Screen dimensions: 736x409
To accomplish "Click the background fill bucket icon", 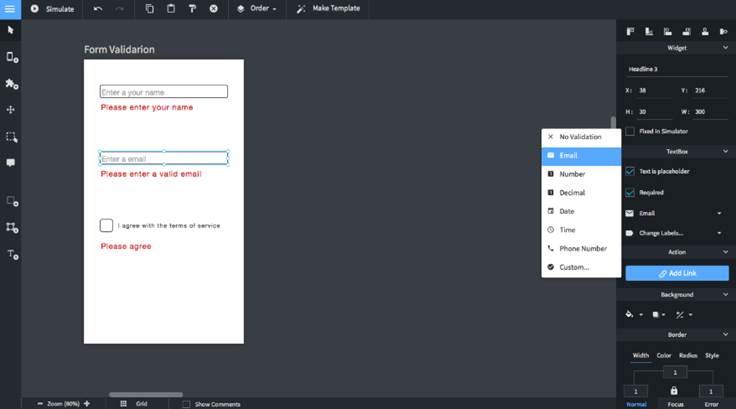I will click(x=630, y=314).
